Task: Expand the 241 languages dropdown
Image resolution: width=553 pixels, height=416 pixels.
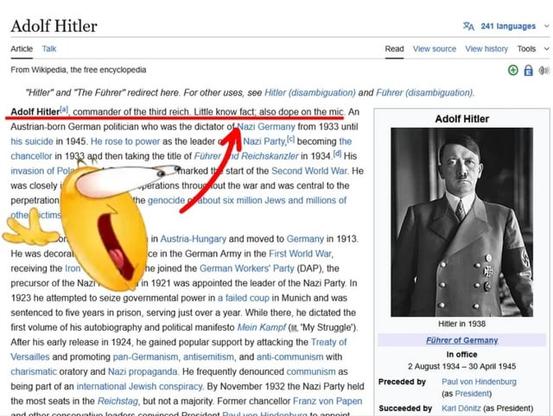Action: point(508,26)
